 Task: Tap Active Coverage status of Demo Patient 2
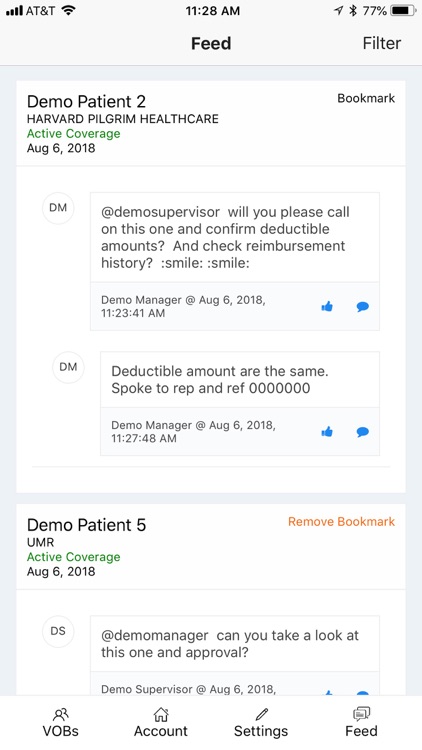73,133
